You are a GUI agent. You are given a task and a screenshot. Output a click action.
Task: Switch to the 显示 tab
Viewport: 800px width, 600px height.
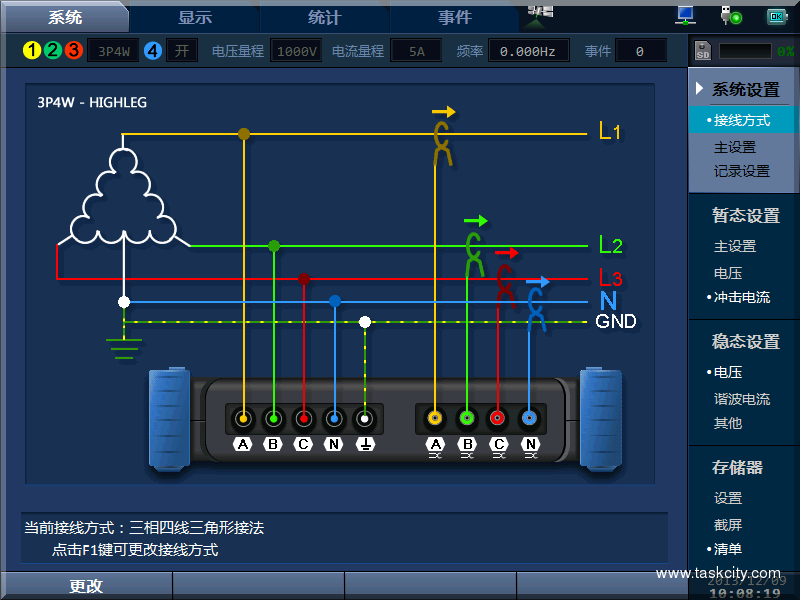click(x=195, y=17)
